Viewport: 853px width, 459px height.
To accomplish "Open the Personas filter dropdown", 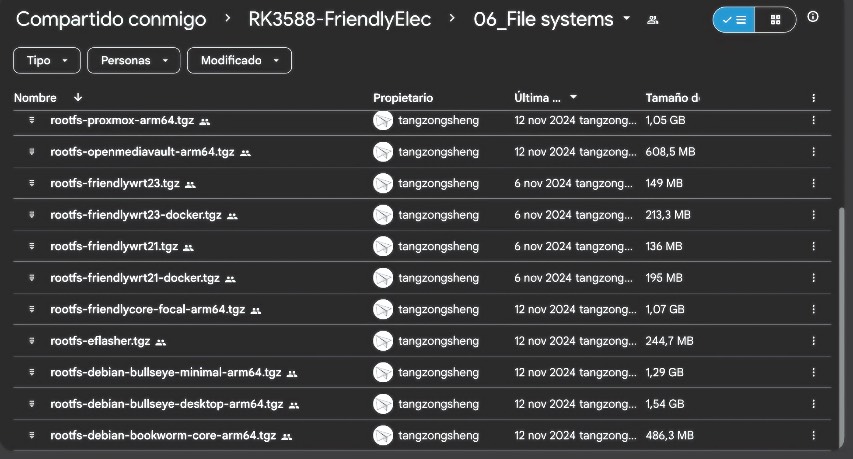I will pos(134,60).
